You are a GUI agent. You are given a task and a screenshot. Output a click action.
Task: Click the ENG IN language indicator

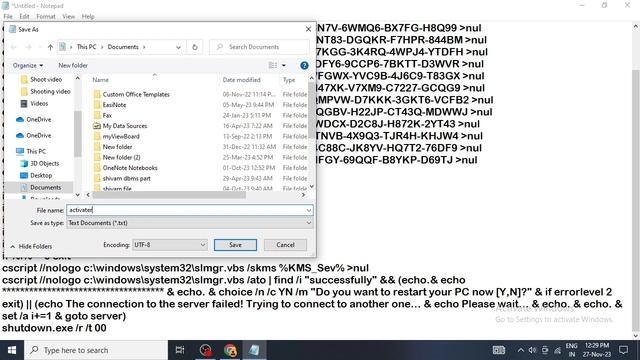point(571,350)
